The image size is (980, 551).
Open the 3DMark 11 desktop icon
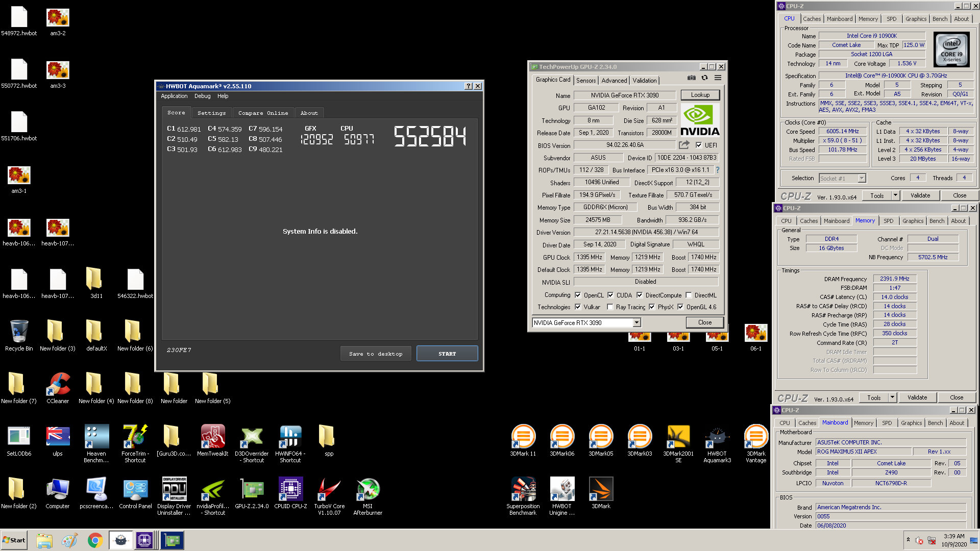pyautogui.click(x=523, y=441)
